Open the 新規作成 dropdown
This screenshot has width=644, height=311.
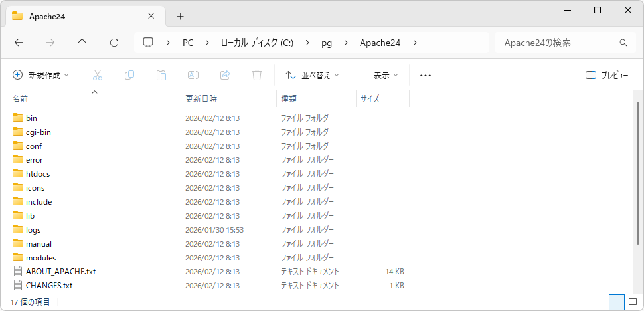pyautogui.click(x=40, y=76)
